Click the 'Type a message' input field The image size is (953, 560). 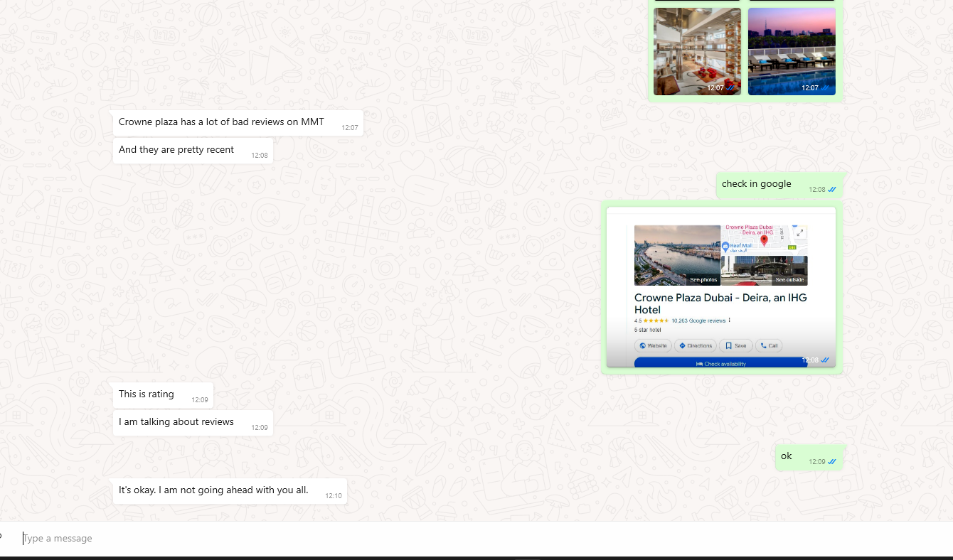click(x=484, y=539)
